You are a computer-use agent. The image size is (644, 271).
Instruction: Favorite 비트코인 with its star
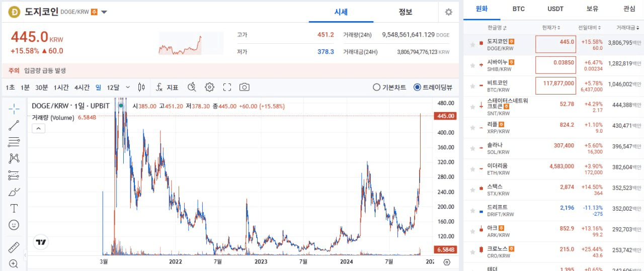tap(472, 86)
